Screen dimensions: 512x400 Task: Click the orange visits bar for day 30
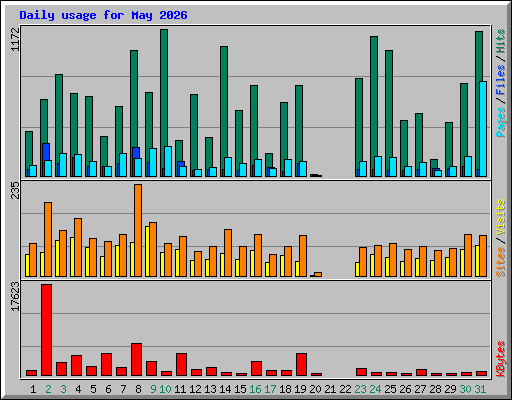(468, 255)
